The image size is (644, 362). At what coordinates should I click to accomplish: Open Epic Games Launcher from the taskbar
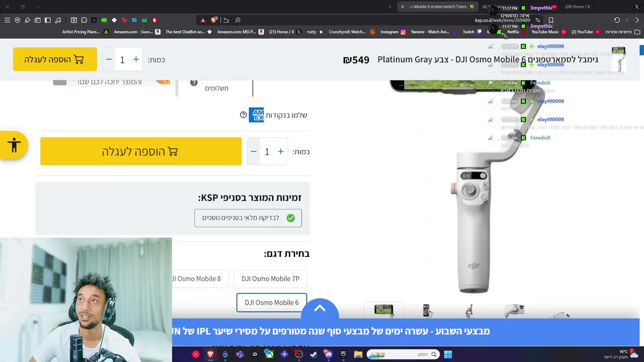pyautogui.click(x=344, y=354)
